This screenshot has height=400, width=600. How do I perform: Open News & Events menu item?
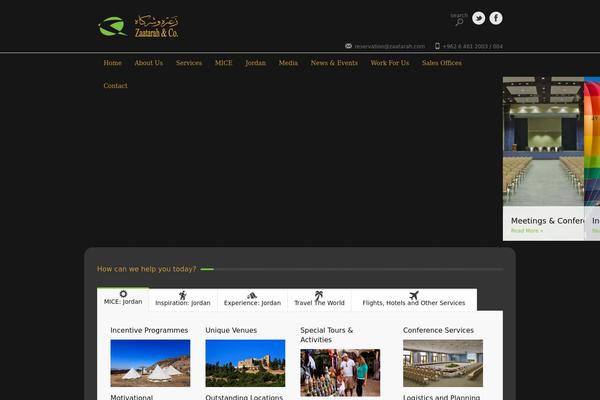pyautogui.click(x=334, y=63)
